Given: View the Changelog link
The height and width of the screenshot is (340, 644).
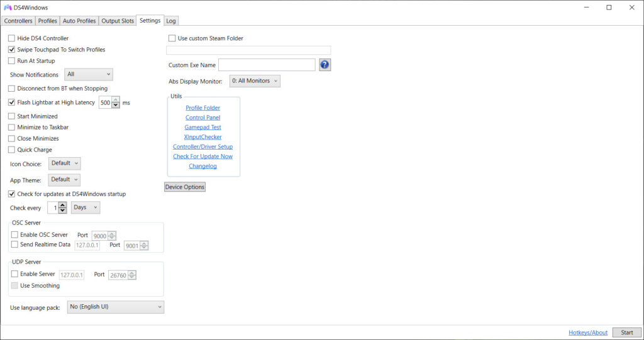Looking at the screenshot, I should pyautogui.click(x=203, y=166).
